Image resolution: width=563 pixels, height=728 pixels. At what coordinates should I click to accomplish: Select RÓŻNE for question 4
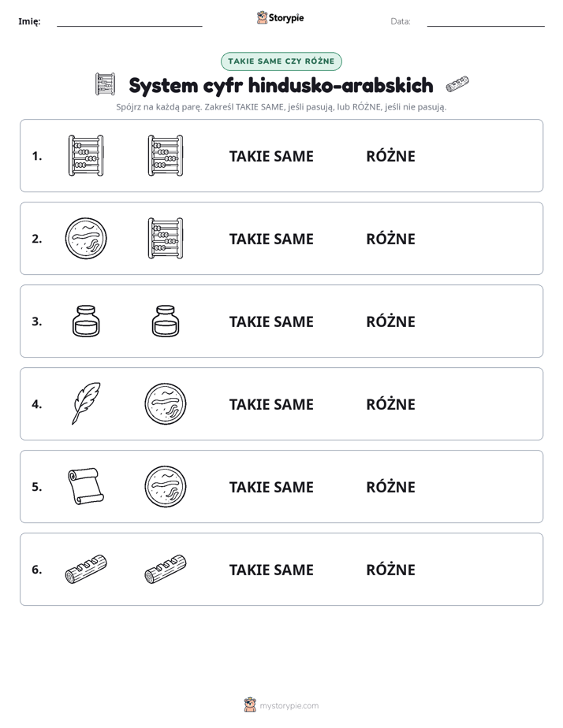point(390,404)
